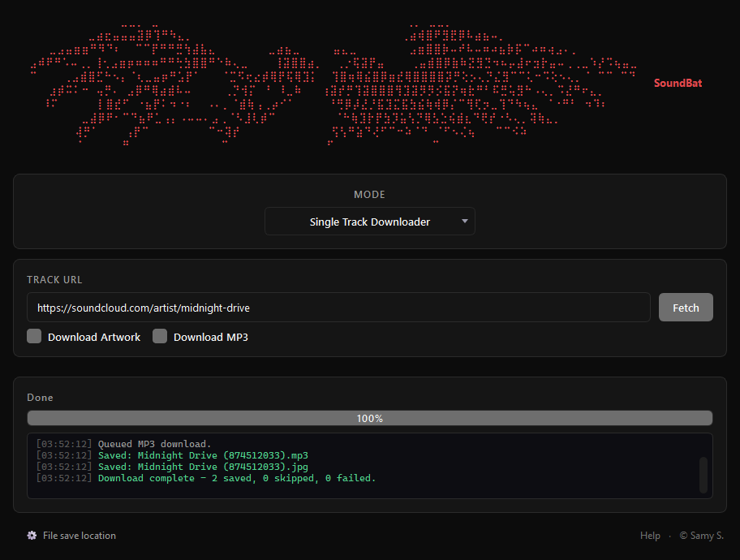The image size is (740, 560).
Task: Open the Single Track Downloader mode combo box
Action: [x=369, y=222]
